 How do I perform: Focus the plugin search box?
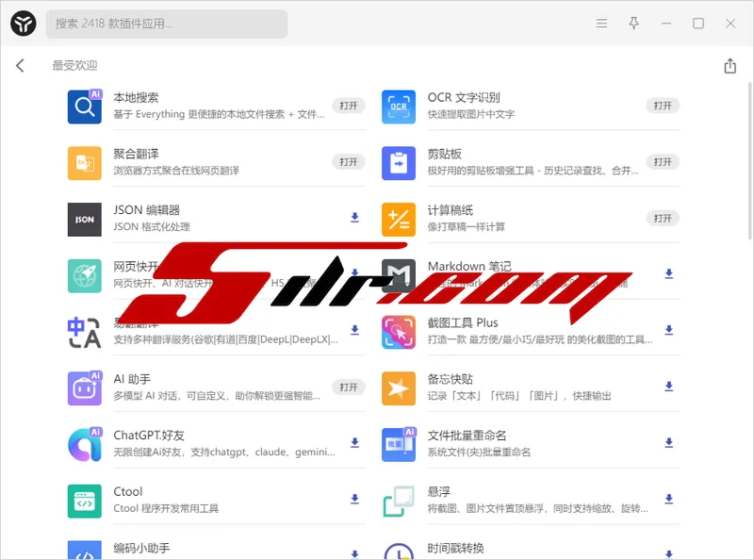click(167, 24)
